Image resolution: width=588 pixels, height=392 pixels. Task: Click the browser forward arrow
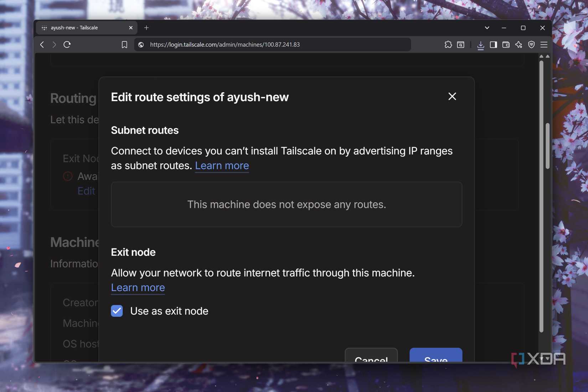tap(54, 45)
